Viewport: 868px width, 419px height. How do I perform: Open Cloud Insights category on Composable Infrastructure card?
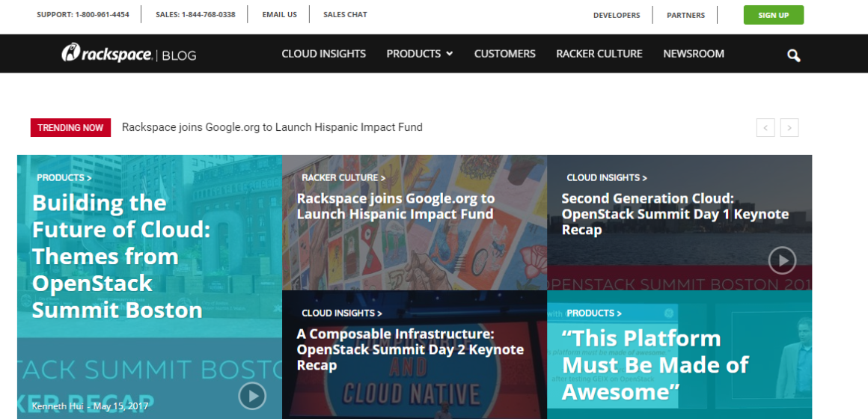341,314
